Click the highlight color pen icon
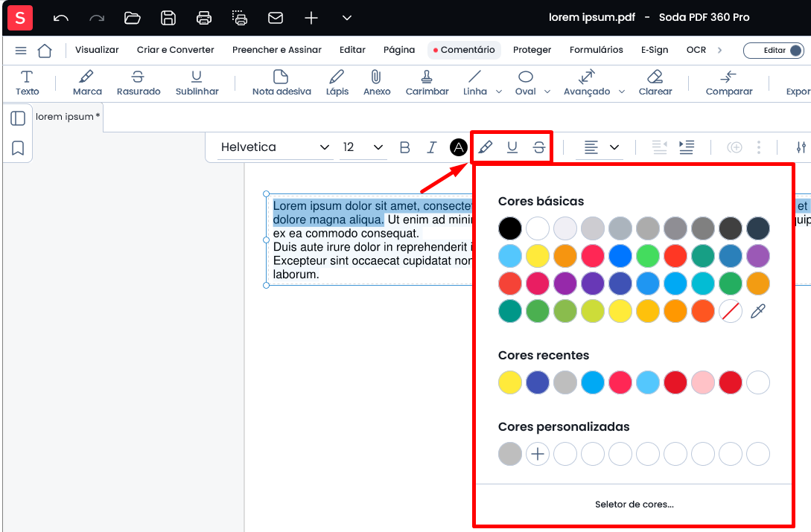Viewport: 811px width, 532px height. pyautogui.click(x=485, y=147)
